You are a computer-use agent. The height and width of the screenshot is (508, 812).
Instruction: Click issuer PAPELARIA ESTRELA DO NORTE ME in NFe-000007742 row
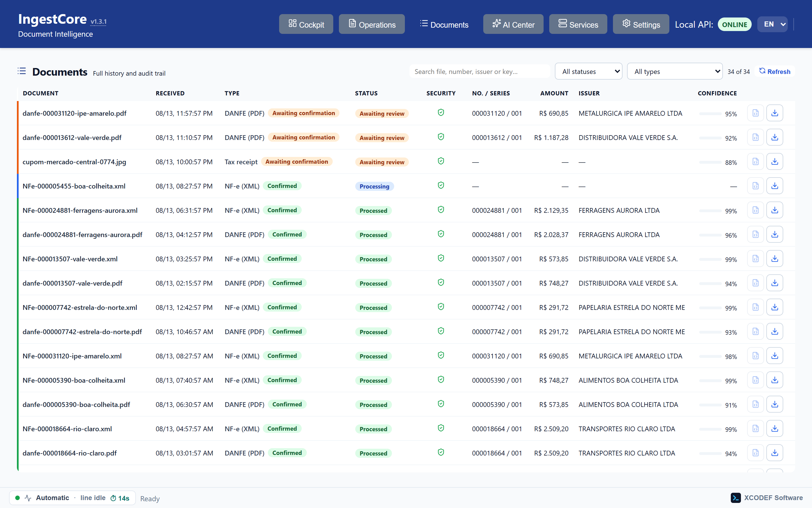632,307
